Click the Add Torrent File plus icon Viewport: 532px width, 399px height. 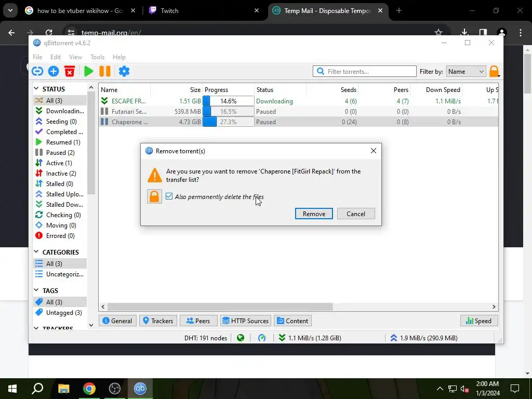pos(54,71)
